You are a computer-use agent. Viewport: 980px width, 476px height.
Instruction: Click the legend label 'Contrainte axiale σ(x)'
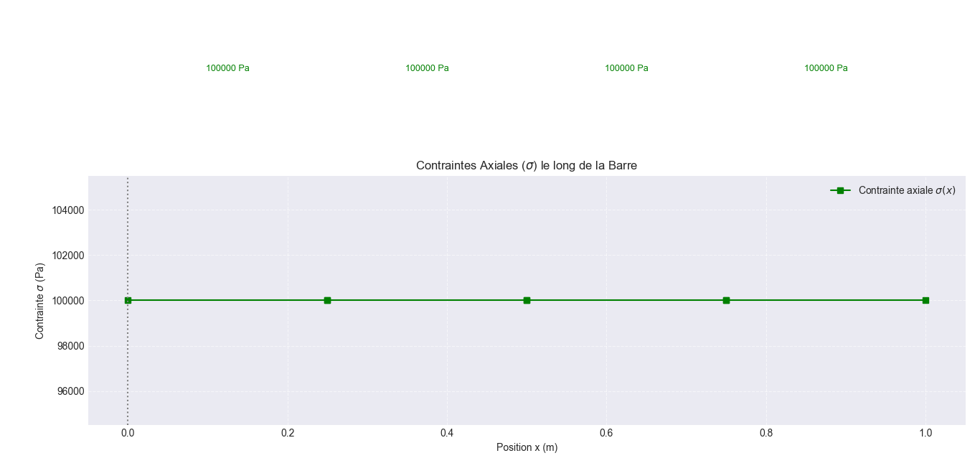pyautogui.click(x=907, y=190)
